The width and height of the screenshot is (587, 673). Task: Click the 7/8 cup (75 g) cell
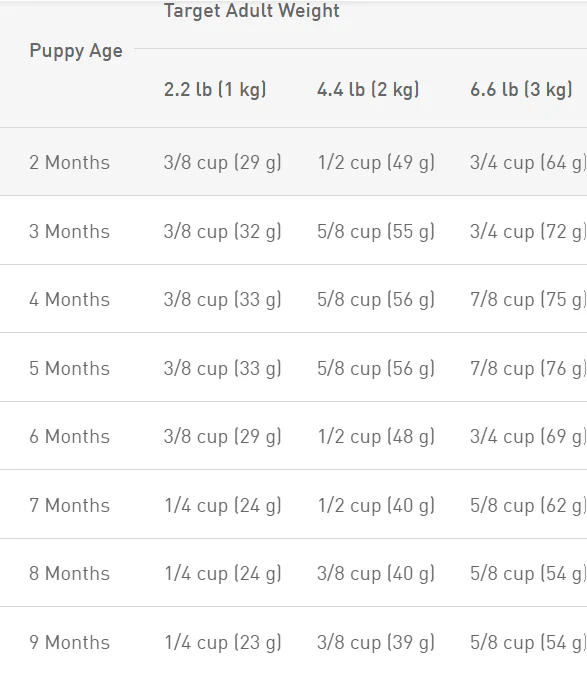pyautogui.click(x=528, y=300)
